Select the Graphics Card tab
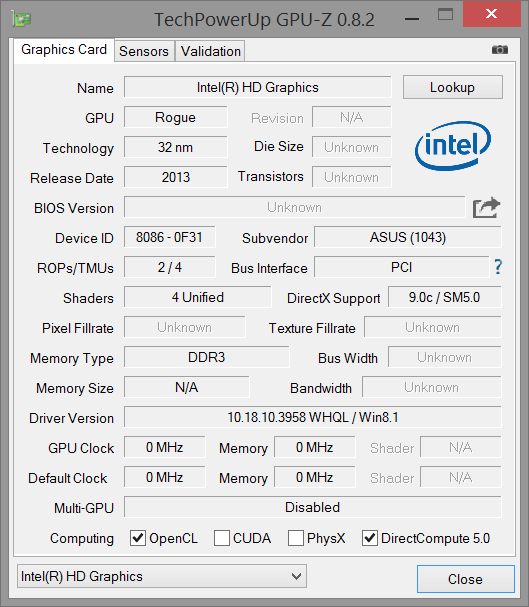The height and width of the screenshot is (607, 529). point(64,50)
